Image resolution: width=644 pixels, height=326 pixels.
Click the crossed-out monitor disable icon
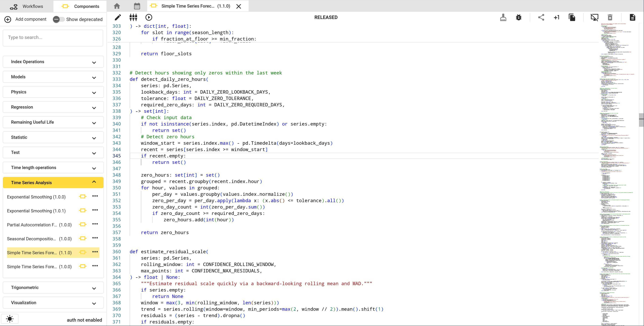[x=594, y=17]
